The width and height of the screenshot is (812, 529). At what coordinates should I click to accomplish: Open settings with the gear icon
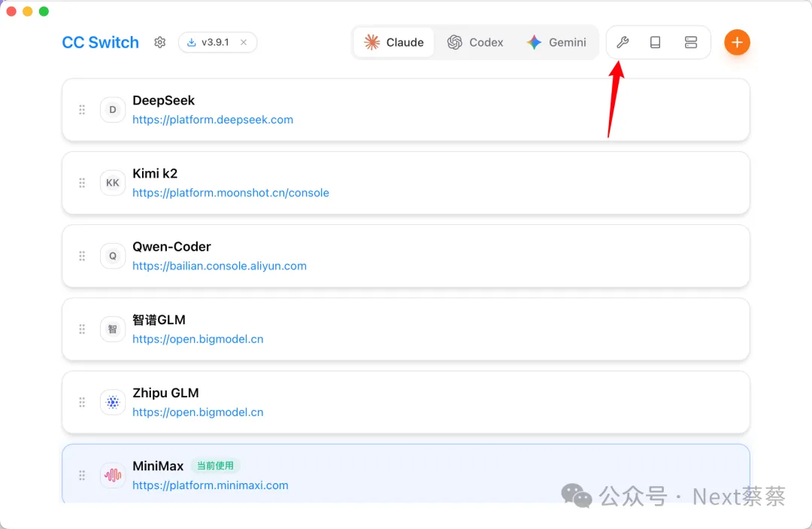(x=159, y=43)
